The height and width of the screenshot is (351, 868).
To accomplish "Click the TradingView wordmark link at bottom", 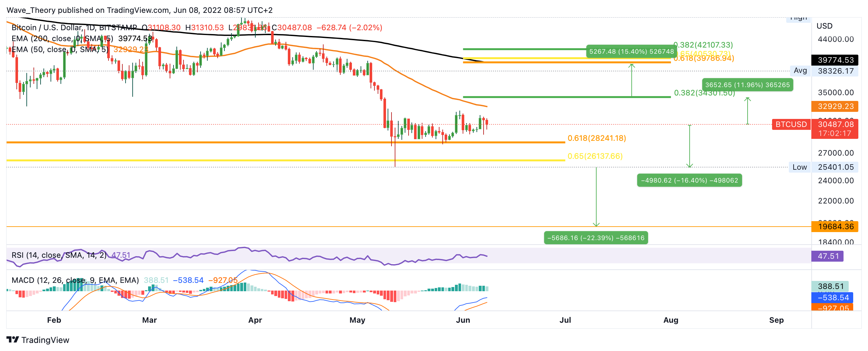I will pyautogui.click(x=45, y=340).
